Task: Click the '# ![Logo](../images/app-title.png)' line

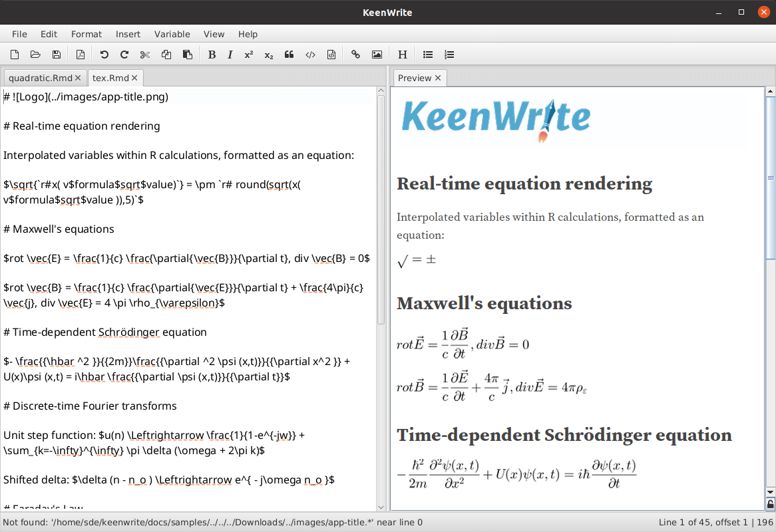Action: point(86,96)
